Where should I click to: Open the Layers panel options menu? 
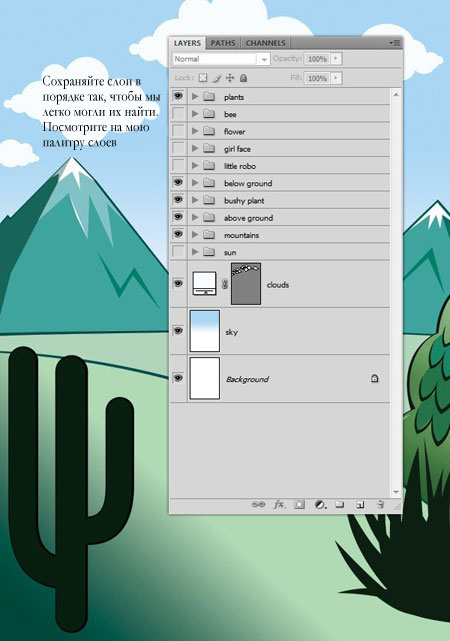[x=395, y=43]
